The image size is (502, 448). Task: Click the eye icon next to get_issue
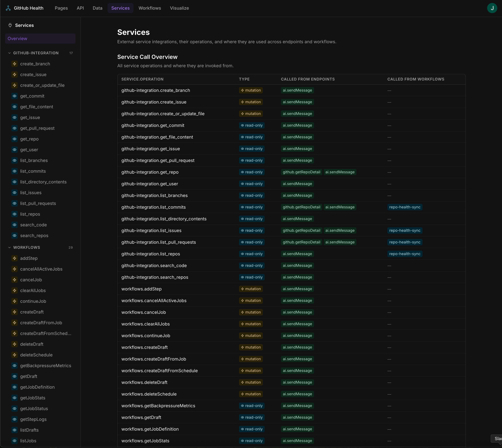[x=15, y=117]
